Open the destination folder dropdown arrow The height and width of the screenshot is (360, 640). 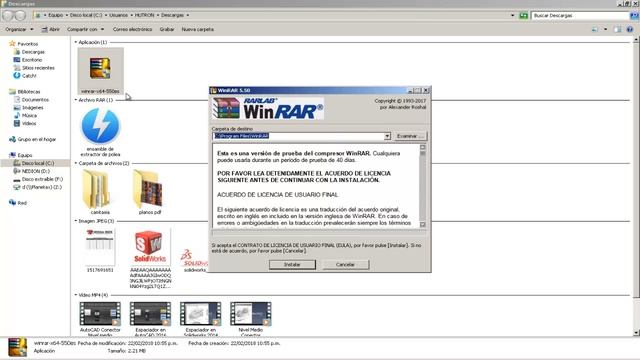(387, 136)
